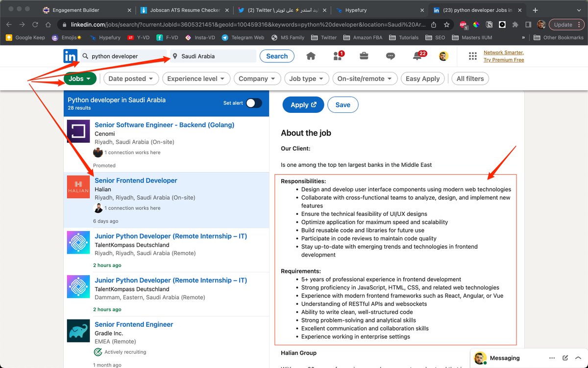Click the python developer search field
Screen dimensions: 588x368
(123, 56)
